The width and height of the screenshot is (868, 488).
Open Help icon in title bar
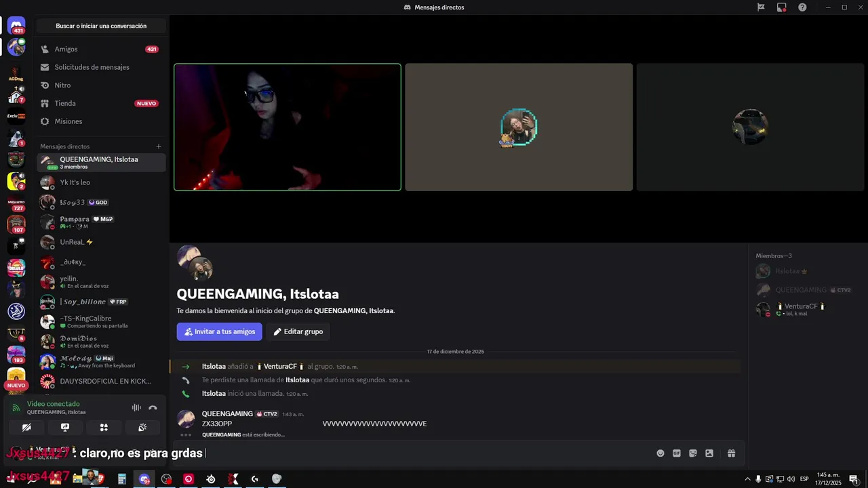point(802,7)
